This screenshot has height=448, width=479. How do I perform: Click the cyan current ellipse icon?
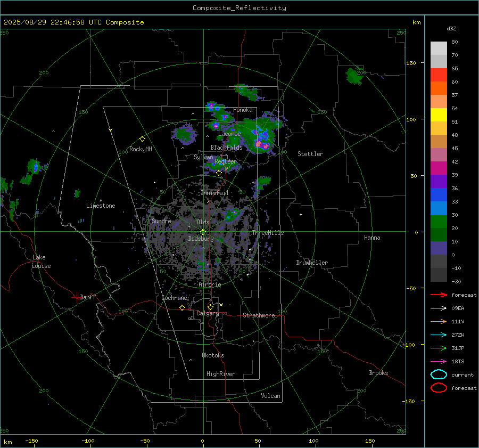point(439,374)
